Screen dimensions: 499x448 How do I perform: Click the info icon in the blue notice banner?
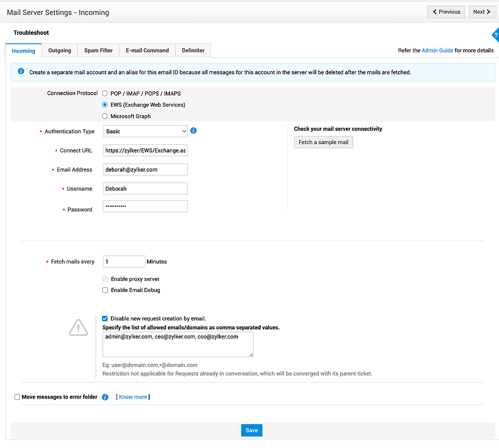[21, 71]
